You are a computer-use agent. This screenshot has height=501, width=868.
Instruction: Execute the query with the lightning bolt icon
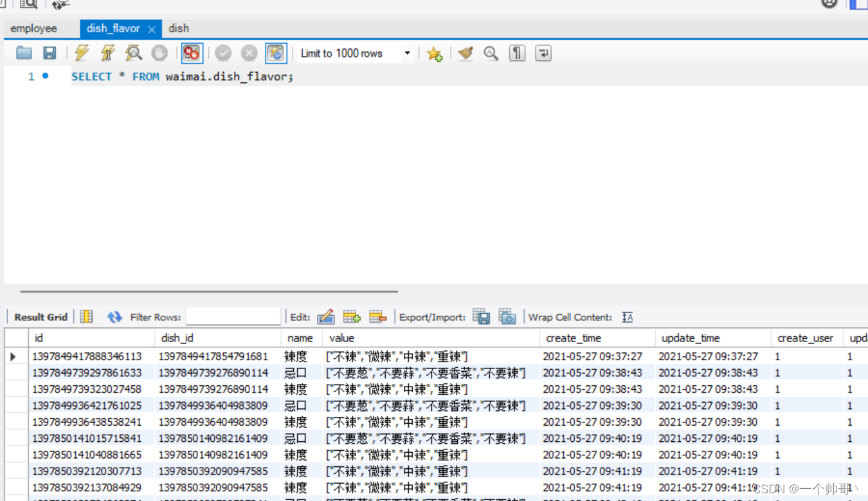[82, 53]
